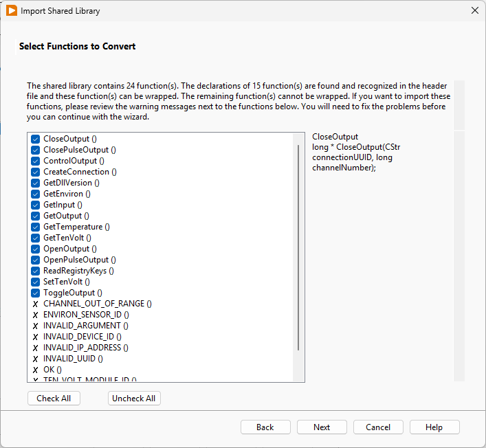Click the X icon beside CHANNEL_OUT_OF_RANGE

click(x=36, y=304)
